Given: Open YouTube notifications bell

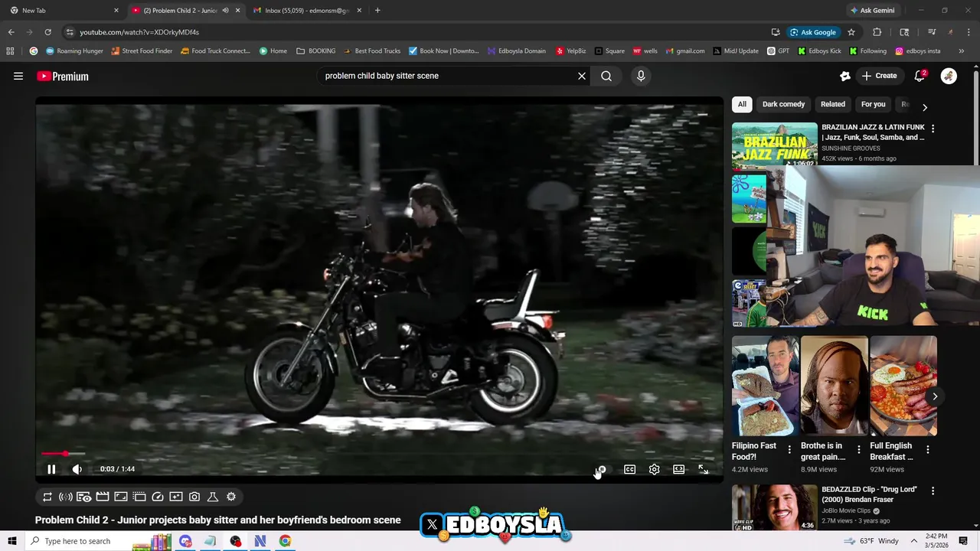Looking at the screenshot, I should 920,76.
